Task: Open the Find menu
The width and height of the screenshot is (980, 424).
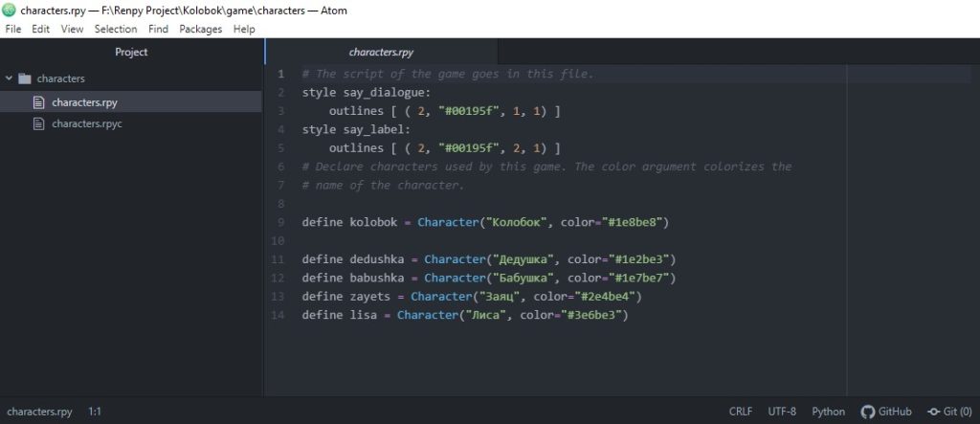Action: click(158, 29)
